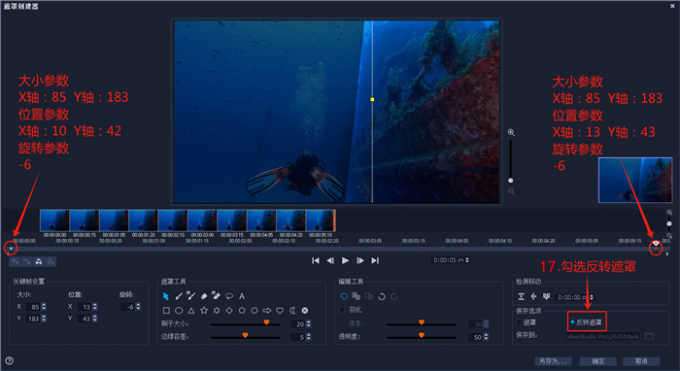Screen dimensions: 680x371
Task: Adjust the 透明度 value stepper
Action: pyautogui.click(x=486, y=337)
